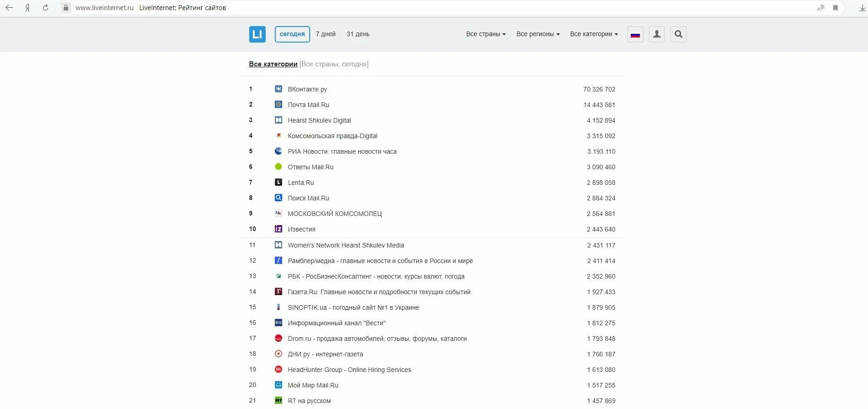Expand the Все категории dropdown
868x409 pixels.
pos(594,34)
